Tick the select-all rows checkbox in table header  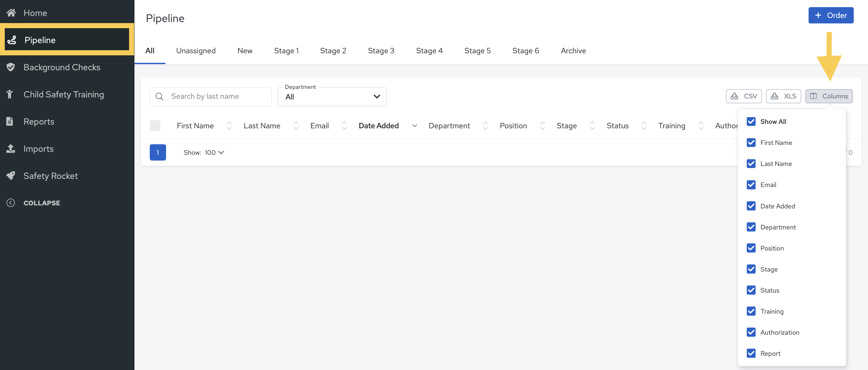(155, 126)
